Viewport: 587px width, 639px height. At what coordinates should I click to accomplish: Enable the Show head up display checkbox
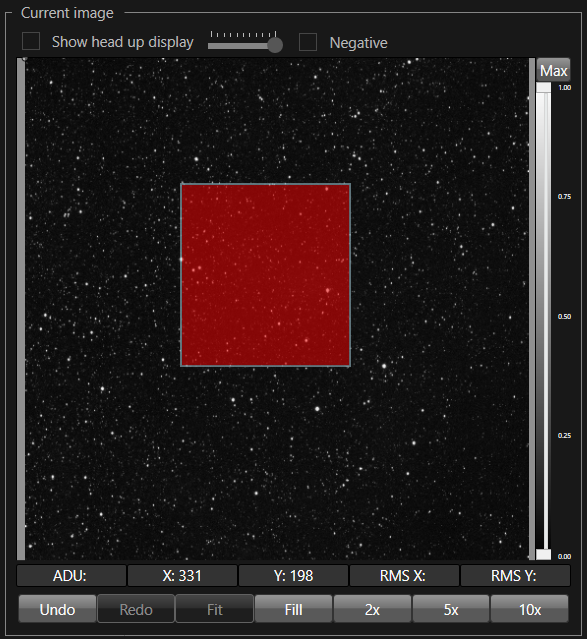coord(31,42)
